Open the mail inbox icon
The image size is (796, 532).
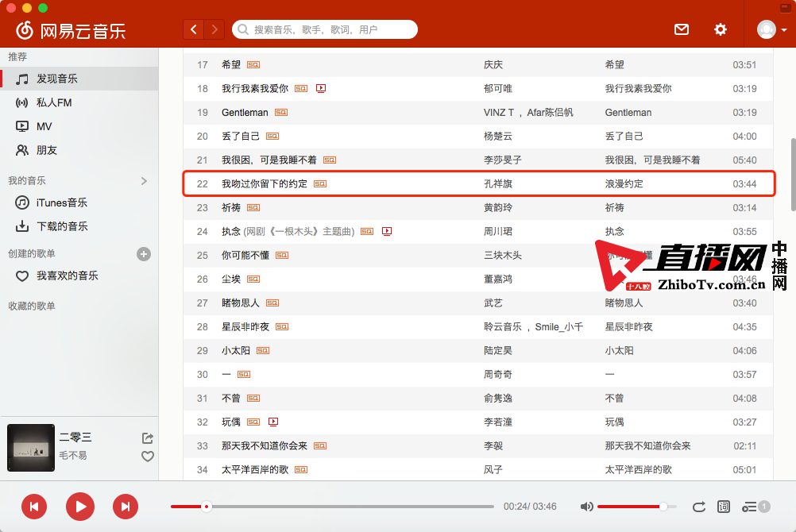click(x=681, y=29)
